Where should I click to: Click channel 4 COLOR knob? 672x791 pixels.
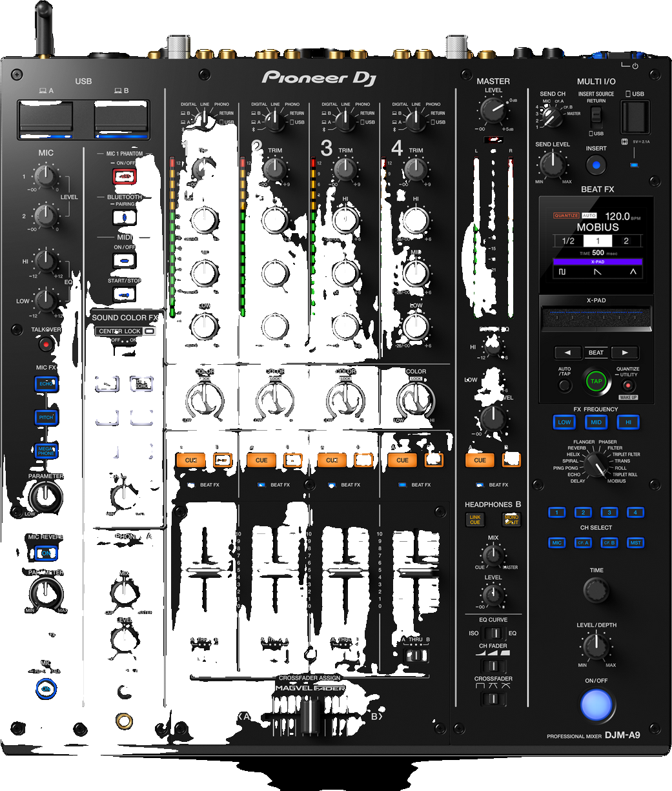pyautogui.click(x=415, y=400)
